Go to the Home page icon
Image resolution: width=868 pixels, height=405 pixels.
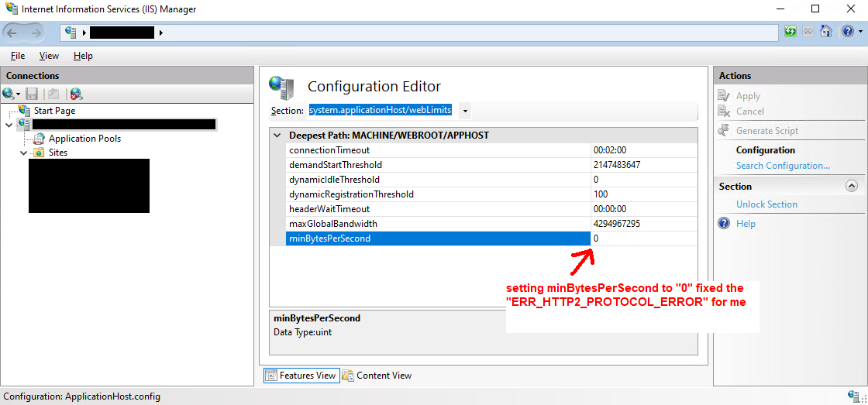(827, 32)
